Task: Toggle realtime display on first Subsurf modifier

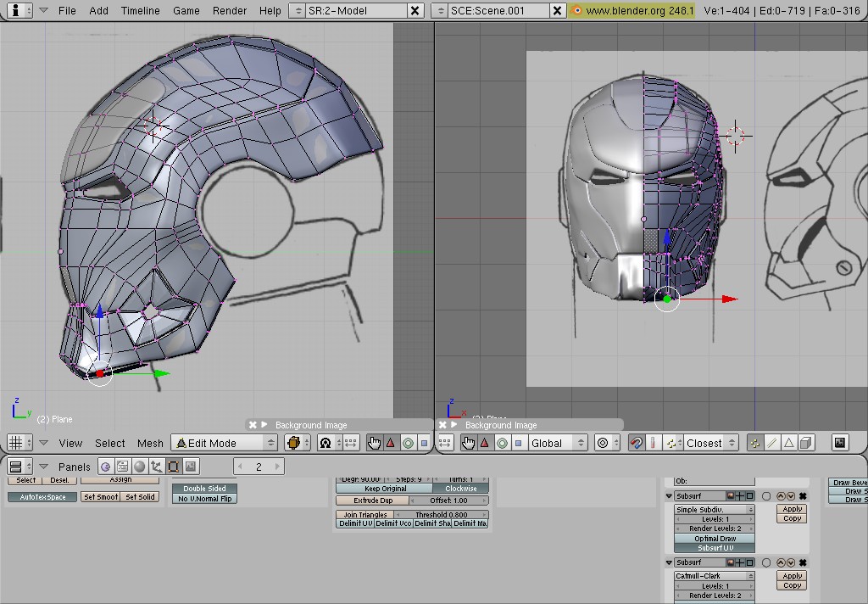Action: point(740,496)
